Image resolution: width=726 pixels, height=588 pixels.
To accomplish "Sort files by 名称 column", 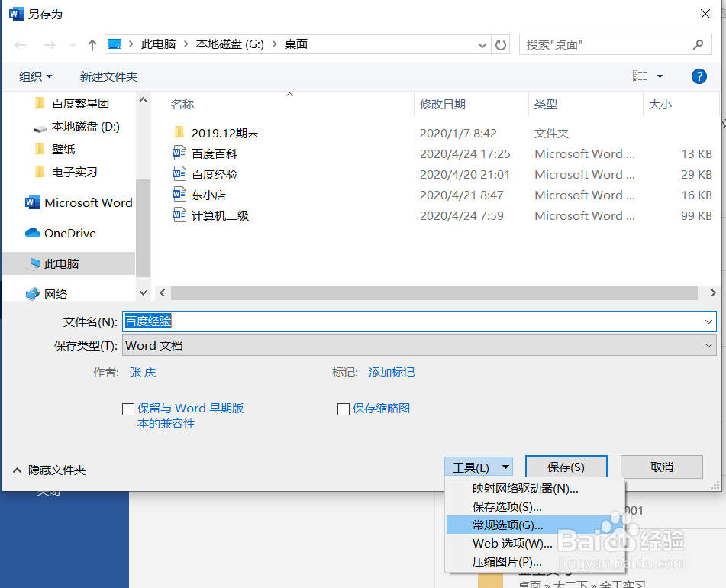I will tap(182, 104).
